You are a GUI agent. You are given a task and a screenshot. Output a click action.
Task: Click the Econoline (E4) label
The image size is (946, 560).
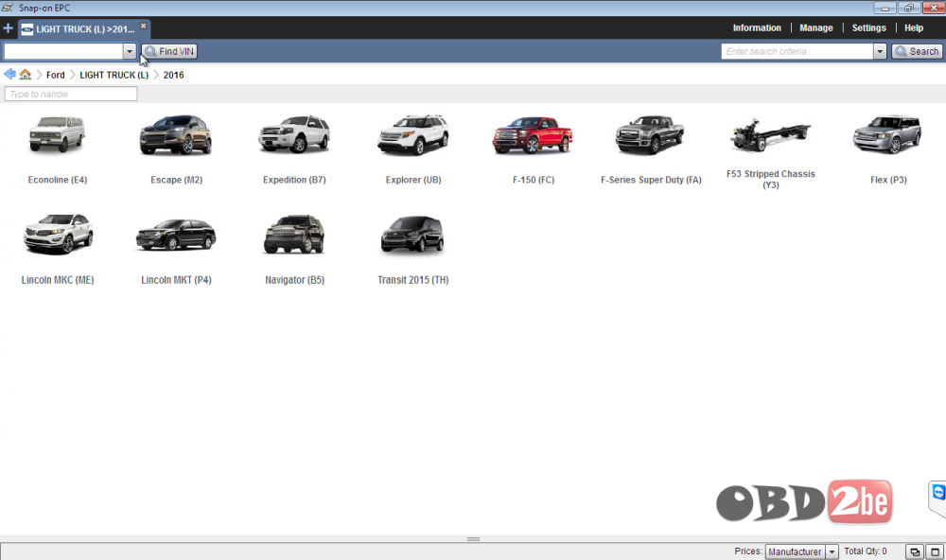pos(58,180)
